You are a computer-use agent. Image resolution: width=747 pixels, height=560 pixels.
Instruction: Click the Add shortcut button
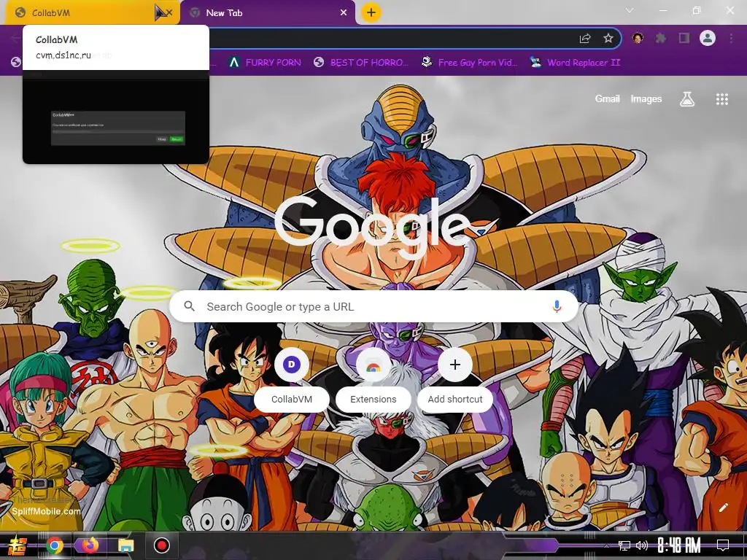click(x=455, y=381)
